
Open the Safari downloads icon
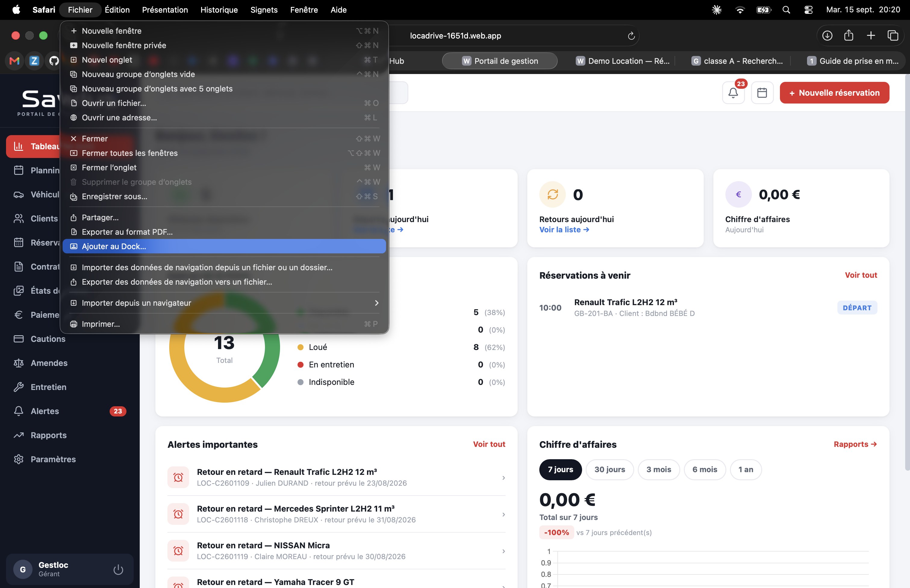point(827,36)
